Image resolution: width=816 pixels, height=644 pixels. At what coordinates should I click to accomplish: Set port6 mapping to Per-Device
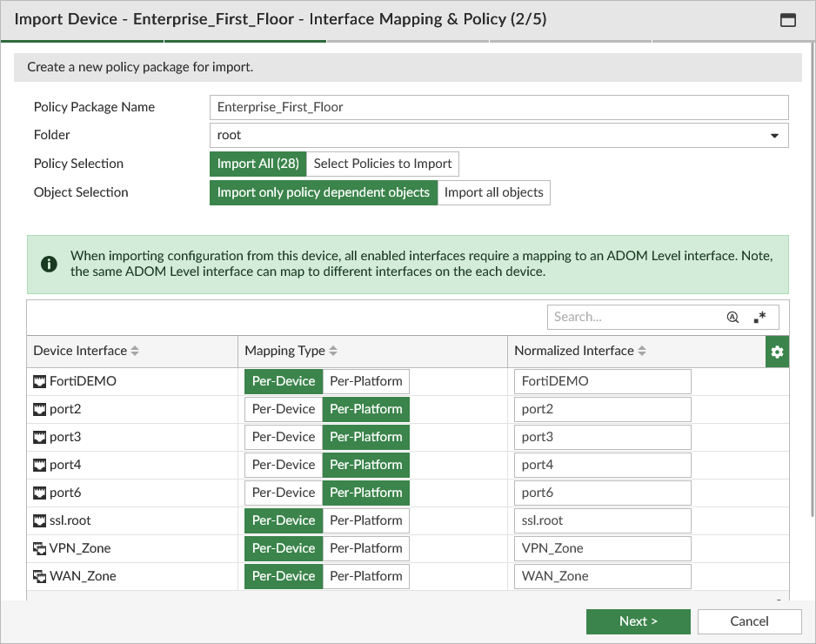pyautogui.click(x=284, y=493)
